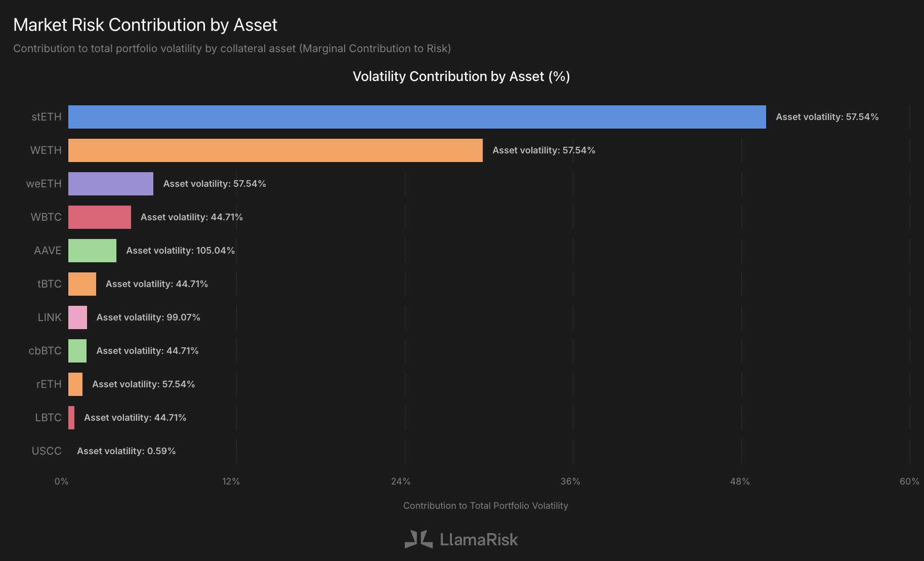The height and width of the screenshot is (561, 924).
Task: Select the orange WETH bar
Action: [x=275, y=150]
